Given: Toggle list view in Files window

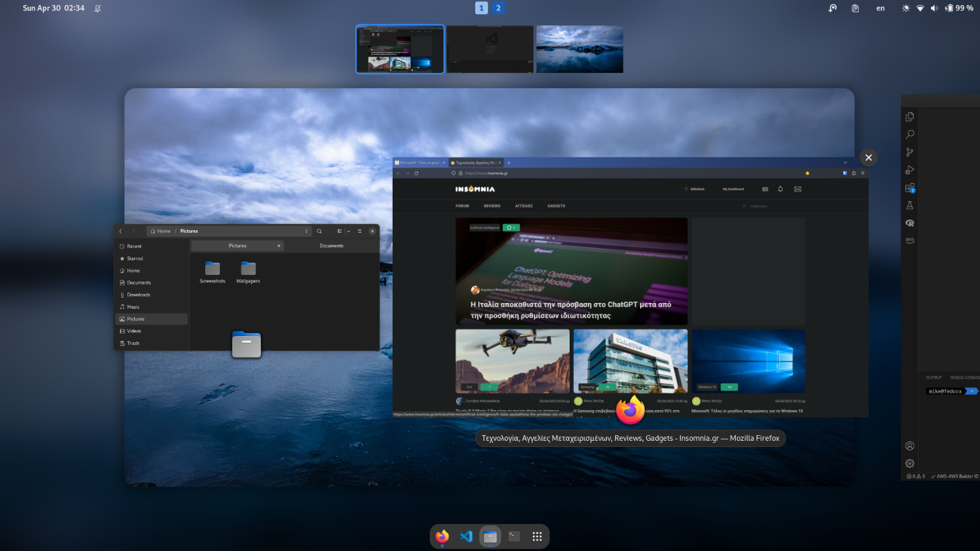Looking at the screenshot, I should [339, 231].
